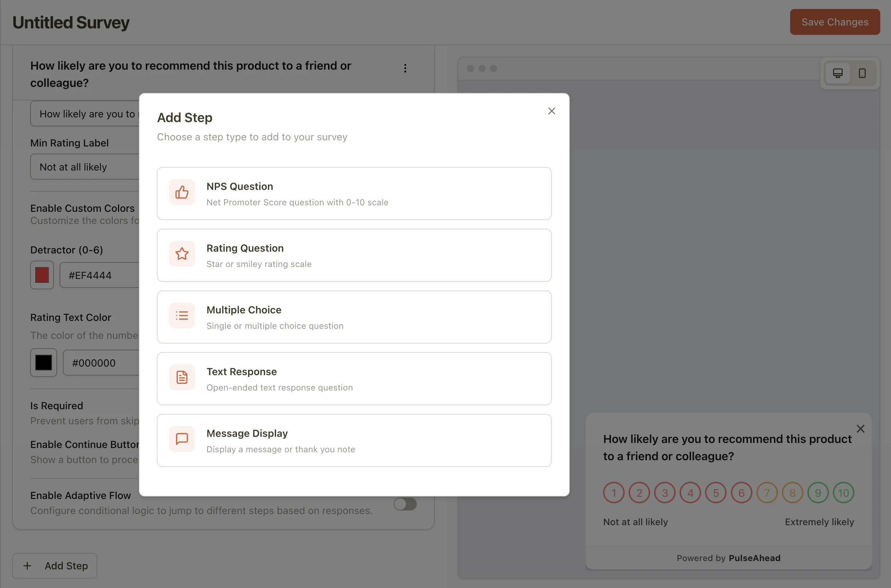Add the NPS Question step type
Screen dimensions: 891x588
click(354, 193)
